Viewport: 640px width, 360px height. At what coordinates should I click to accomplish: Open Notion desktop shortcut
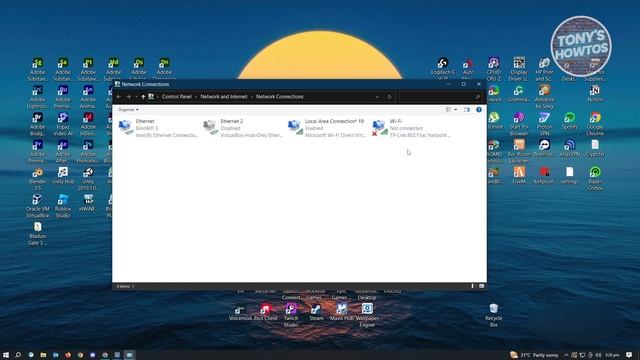tap(595, 93)
